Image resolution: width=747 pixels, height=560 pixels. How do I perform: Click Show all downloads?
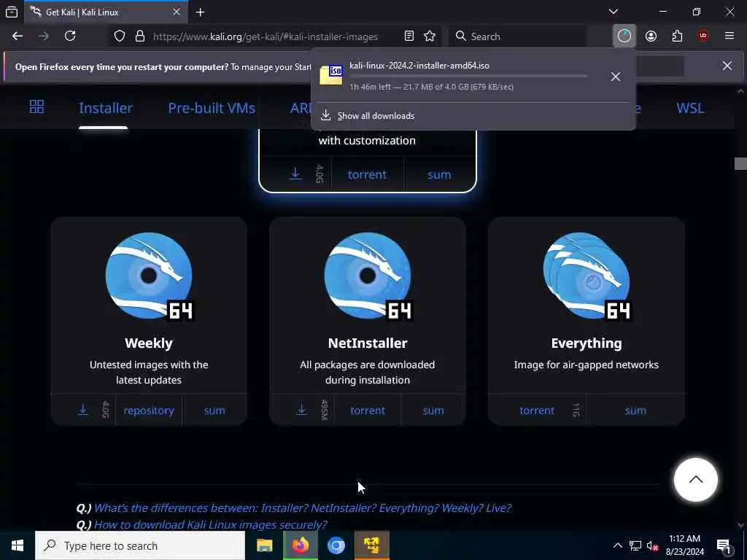tap(376, 116)
